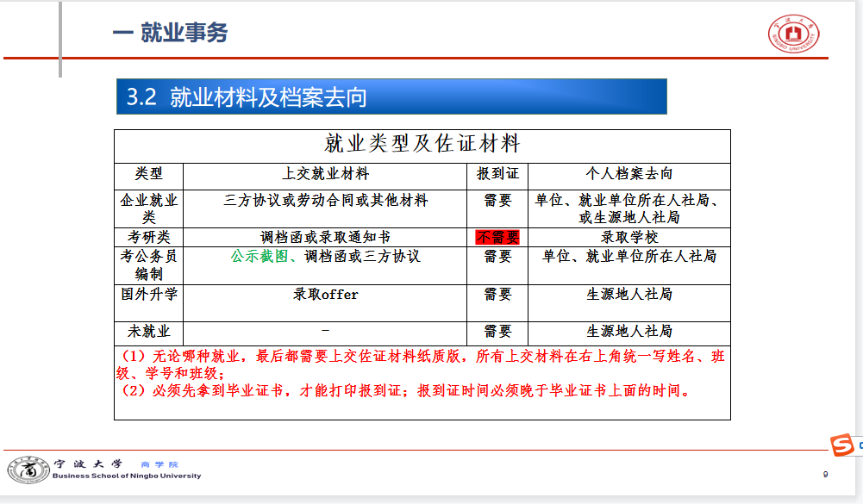The height and width of the screenshot is (504, 863).
Task: Click the 考研类 row label
Action: pos(149,238)
